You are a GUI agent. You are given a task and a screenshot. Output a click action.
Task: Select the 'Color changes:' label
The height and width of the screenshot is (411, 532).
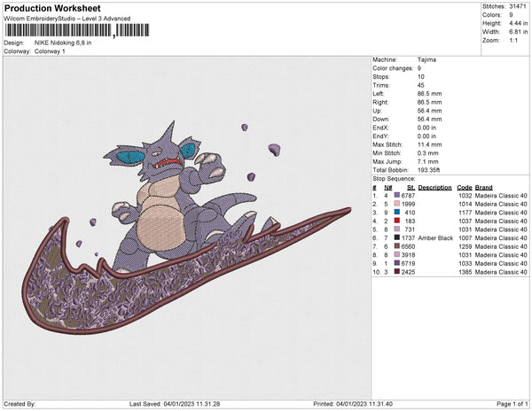[393, 68]
